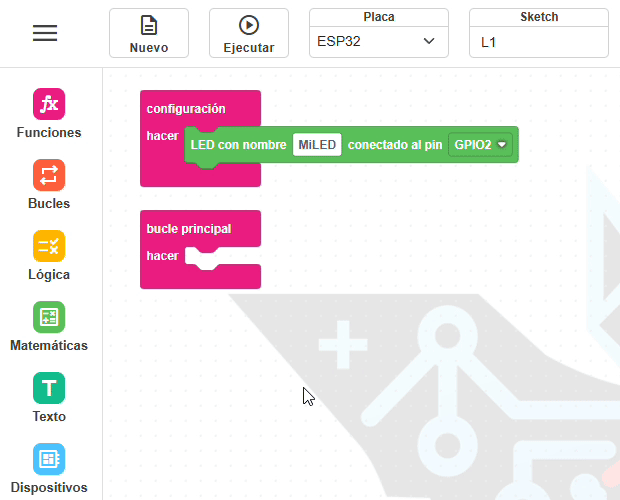Click the Sketch name field

(x=538, y=41)
